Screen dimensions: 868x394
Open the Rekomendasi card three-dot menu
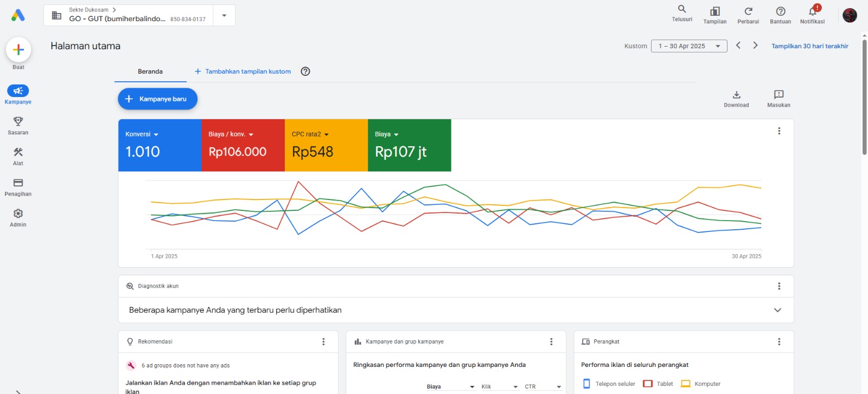coord(323,341)
